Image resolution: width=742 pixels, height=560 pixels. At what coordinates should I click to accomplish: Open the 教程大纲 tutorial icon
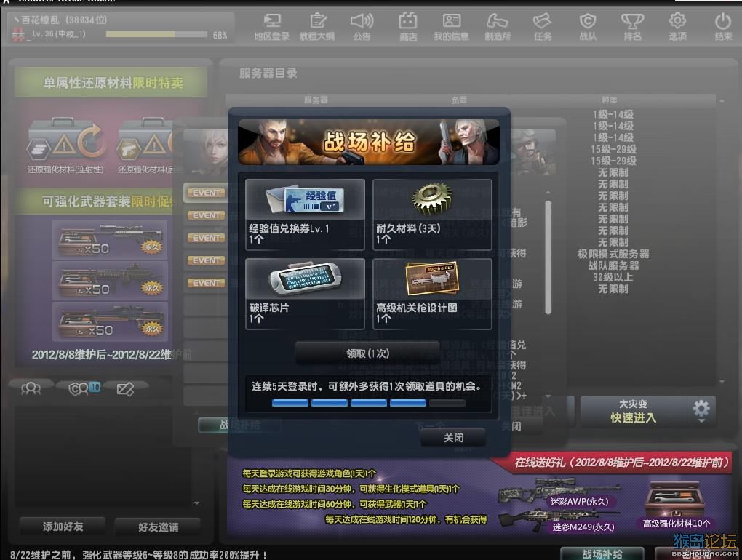click(x=317, y=26)
